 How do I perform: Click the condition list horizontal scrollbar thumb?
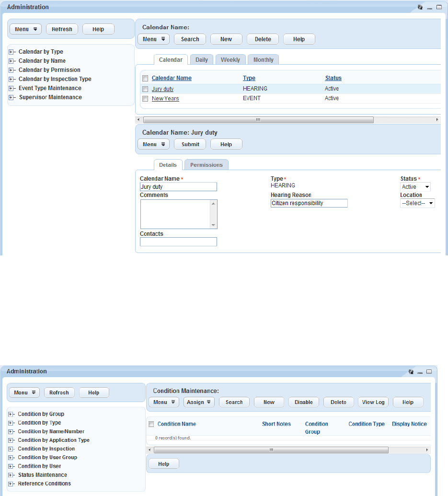pos(271,450)
